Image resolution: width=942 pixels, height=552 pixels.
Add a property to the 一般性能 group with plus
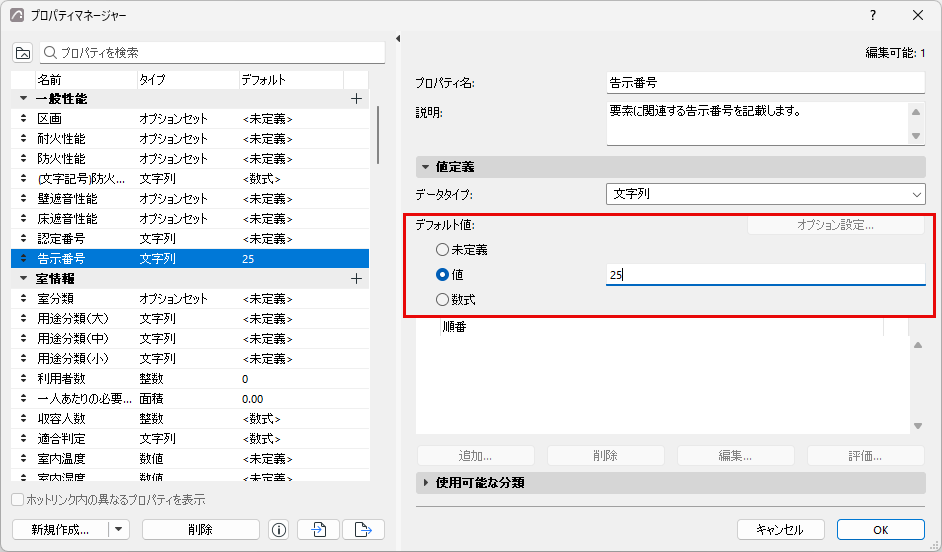(356, 99)
